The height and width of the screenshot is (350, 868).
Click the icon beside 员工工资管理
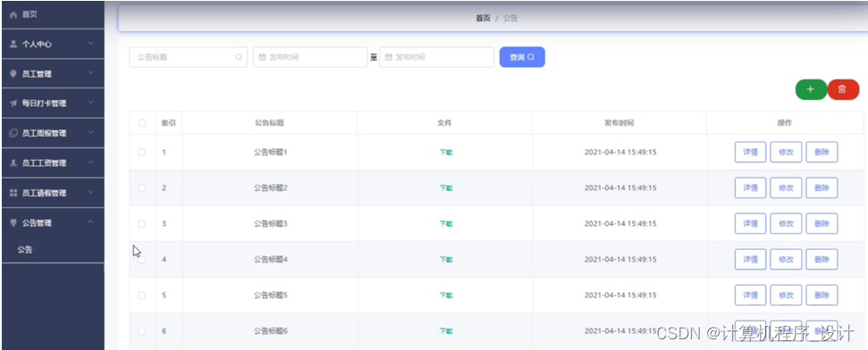coord(13,163)
